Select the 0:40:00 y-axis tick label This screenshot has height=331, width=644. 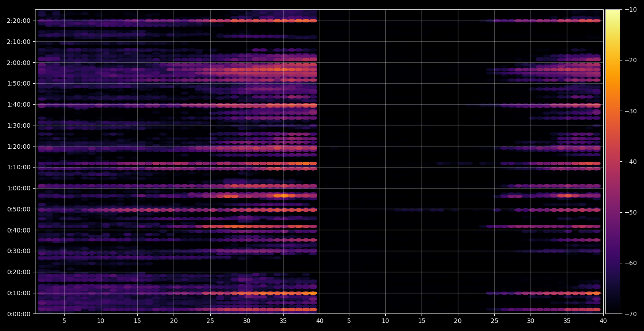pos(19,230)
